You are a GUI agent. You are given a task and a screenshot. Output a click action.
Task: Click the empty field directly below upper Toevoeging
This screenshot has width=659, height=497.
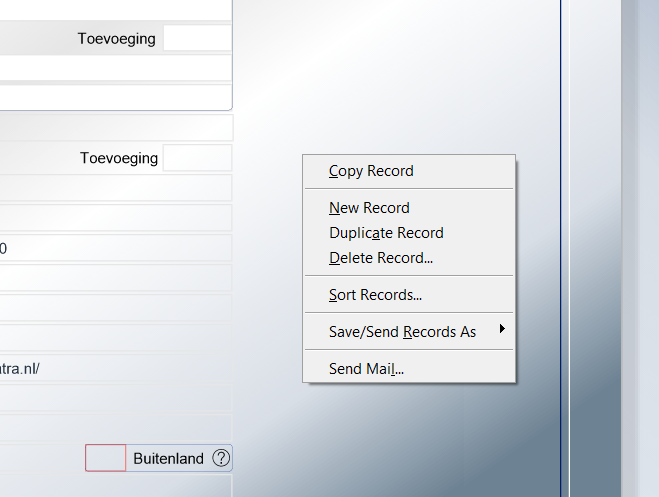(x=115, y=68)
